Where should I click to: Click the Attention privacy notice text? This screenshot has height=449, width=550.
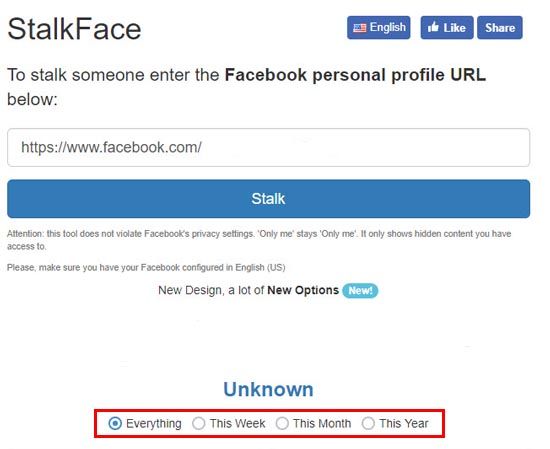[x=259, y=240]
